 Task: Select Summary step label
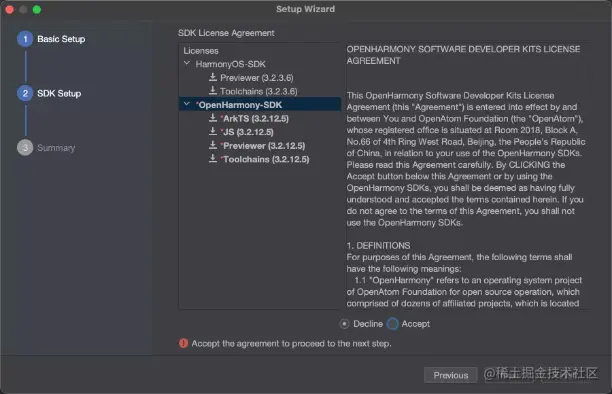coord(56,148)
